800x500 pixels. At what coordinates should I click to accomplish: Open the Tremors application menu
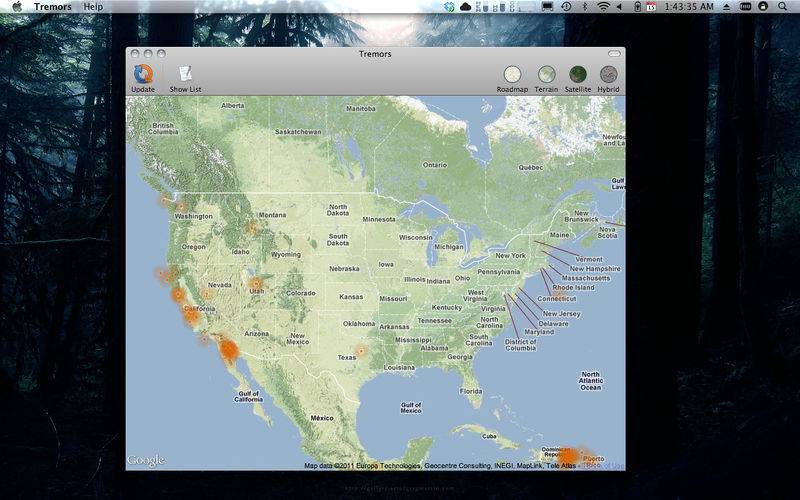click(53, 7)
